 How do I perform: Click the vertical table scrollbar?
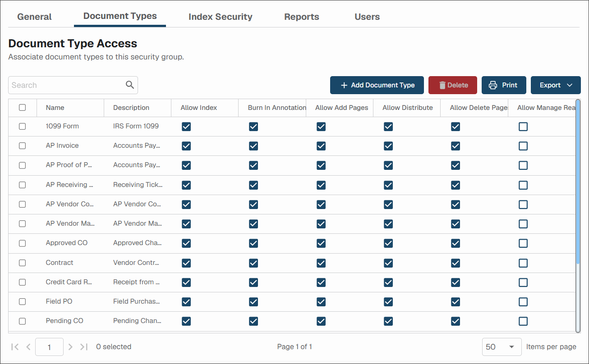[x=578, y=182]
